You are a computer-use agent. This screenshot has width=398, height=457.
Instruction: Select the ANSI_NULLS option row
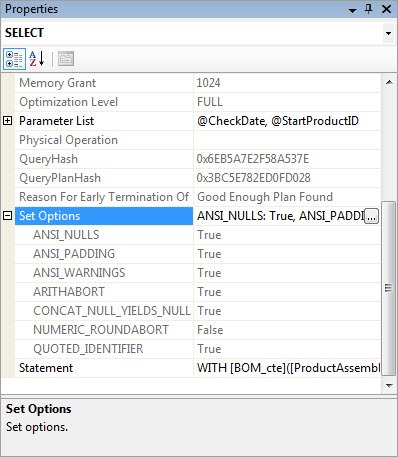tap(197, 235)
